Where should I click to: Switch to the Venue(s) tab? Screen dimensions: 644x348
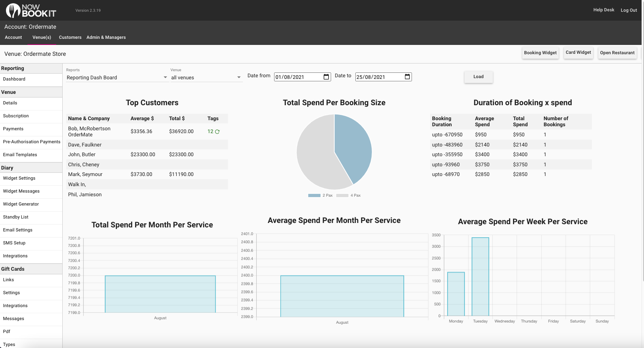tap(42, 37)
